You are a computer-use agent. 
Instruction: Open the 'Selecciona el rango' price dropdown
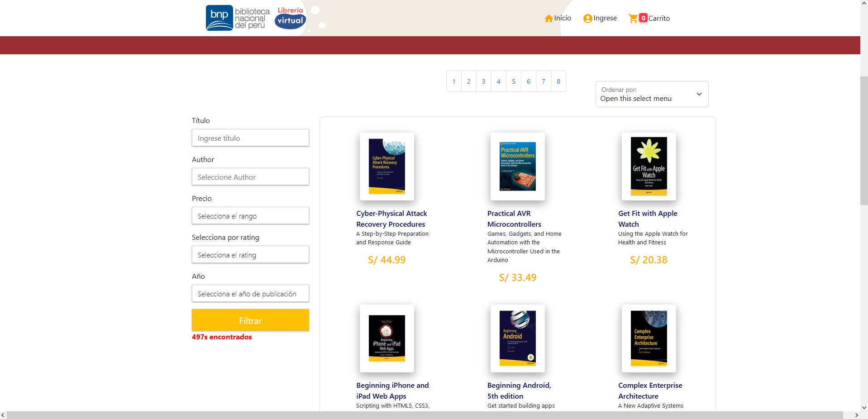(250, 216)
